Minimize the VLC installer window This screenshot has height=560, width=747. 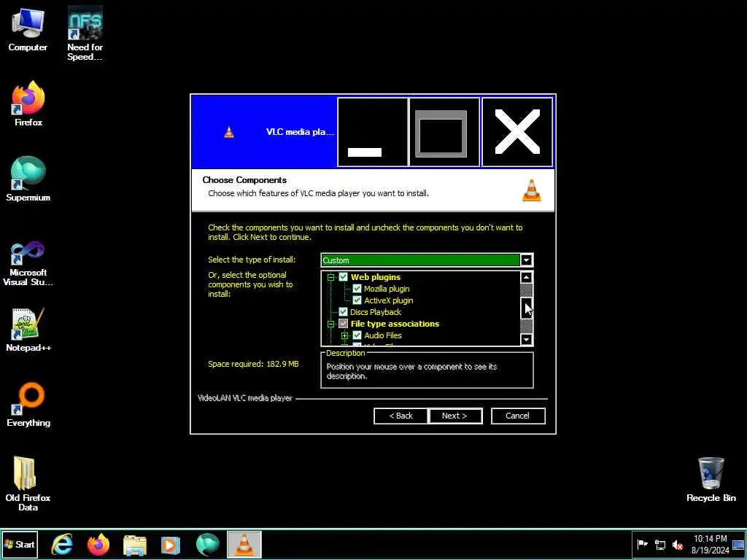[372, 133]
